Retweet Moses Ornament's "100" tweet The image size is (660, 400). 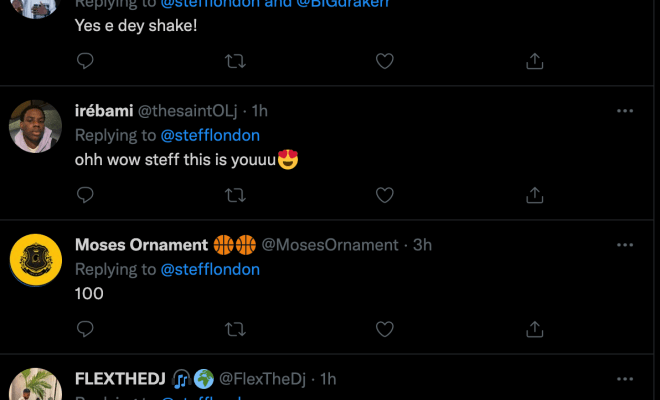[235, 329]
